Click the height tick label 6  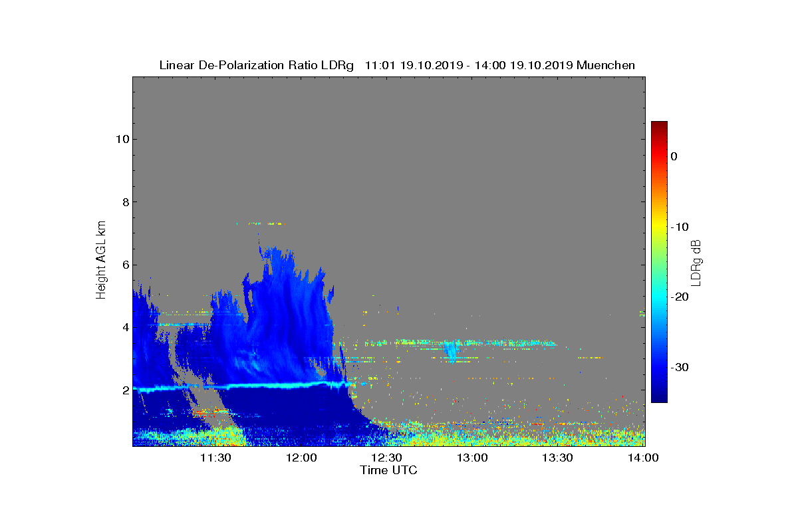[x=124, y=265]
